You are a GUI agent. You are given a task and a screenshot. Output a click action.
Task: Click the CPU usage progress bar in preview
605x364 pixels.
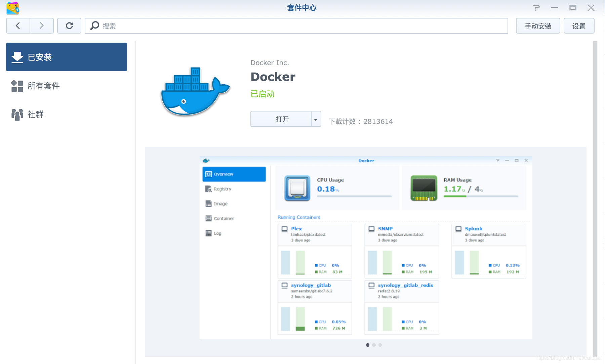click(354, 196)
